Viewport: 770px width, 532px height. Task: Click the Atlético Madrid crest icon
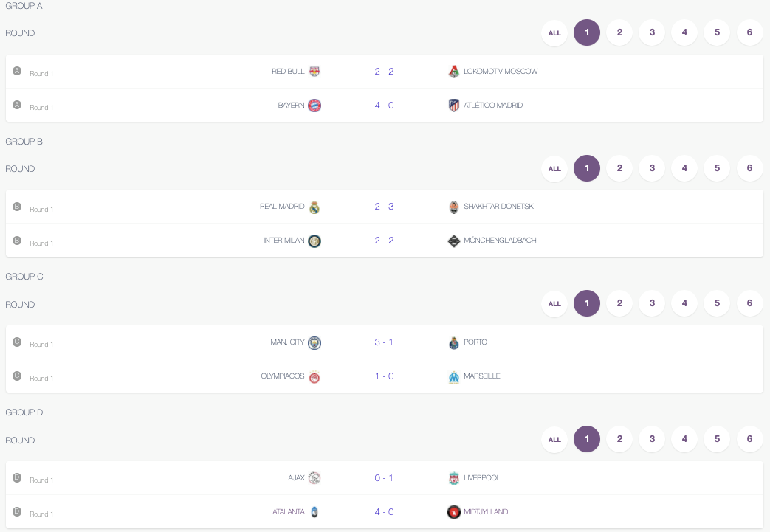click(454, 106)
